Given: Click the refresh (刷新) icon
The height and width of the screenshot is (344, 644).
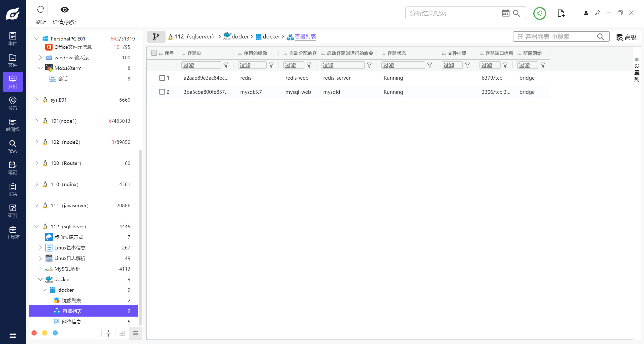Looking at the screenshot, I should tap(41, 10).
